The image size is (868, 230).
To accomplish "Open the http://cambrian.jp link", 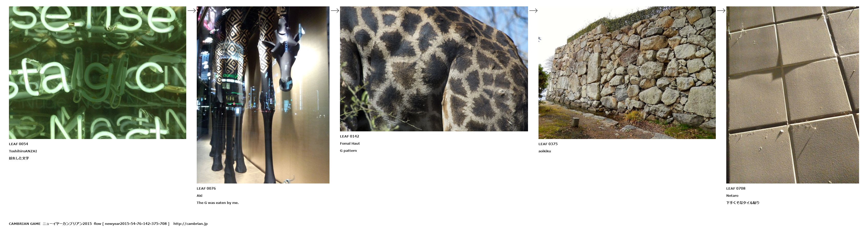I will [x=190, y=224].
